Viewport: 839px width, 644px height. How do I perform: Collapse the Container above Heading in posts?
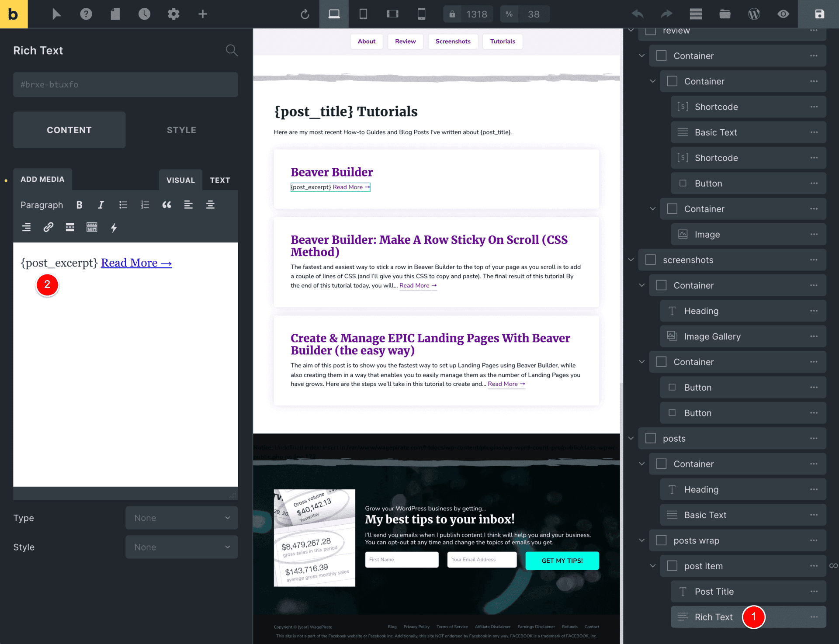point(642,464)
